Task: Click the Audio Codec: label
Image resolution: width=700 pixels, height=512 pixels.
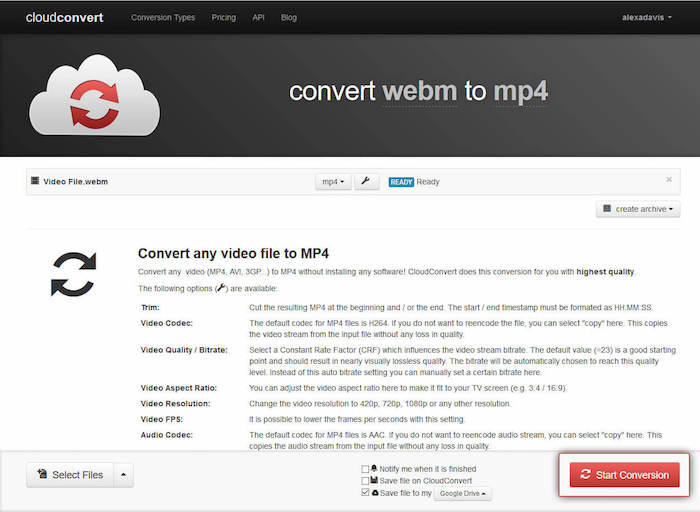Action: (167, 435)
